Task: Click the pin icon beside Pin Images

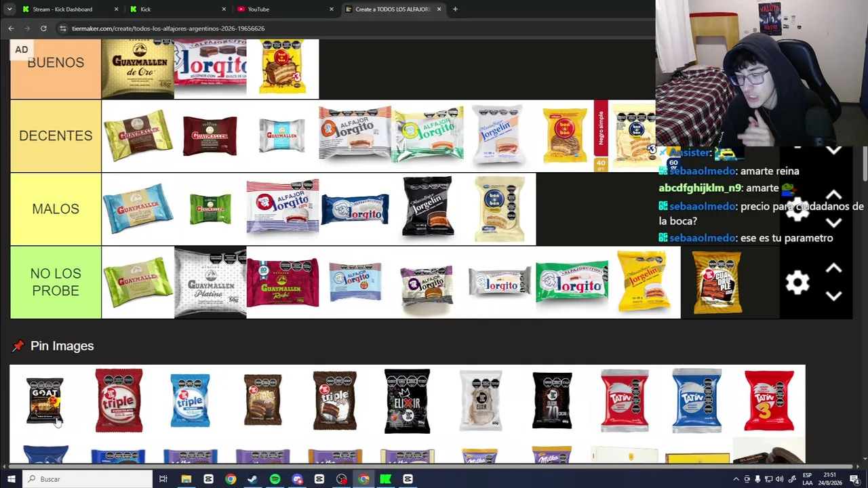Action: click(18, 346)
